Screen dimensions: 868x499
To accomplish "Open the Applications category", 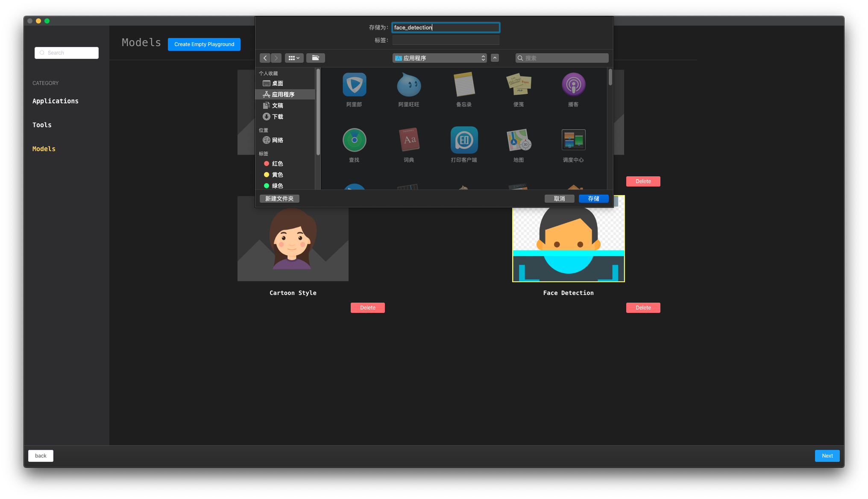I will click(56, 101).
